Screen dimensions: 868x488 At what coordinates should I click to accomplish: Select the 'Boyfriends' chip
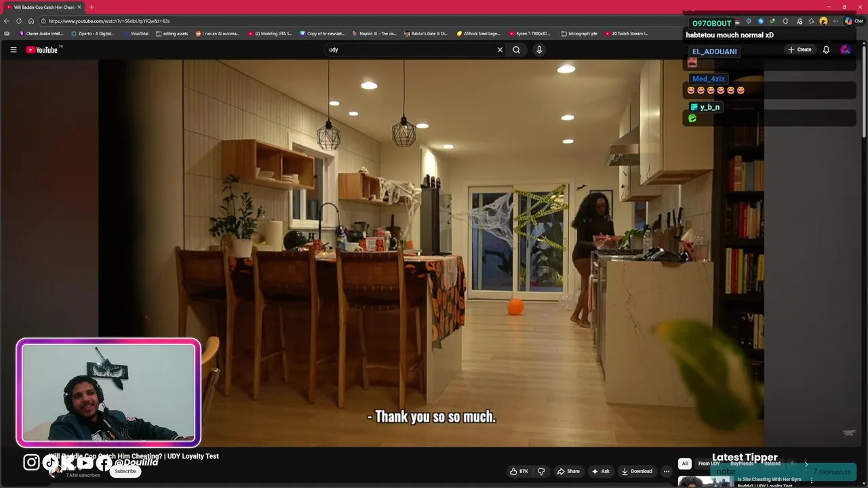pos(742,464)
